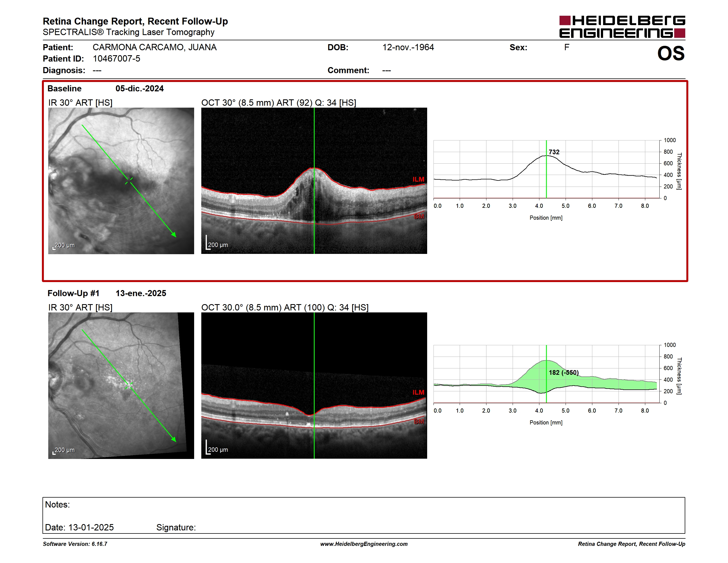Click the follow-up 'IR 30° ART [HS]' caption
The image size is (728, 563).
(80, 307)
